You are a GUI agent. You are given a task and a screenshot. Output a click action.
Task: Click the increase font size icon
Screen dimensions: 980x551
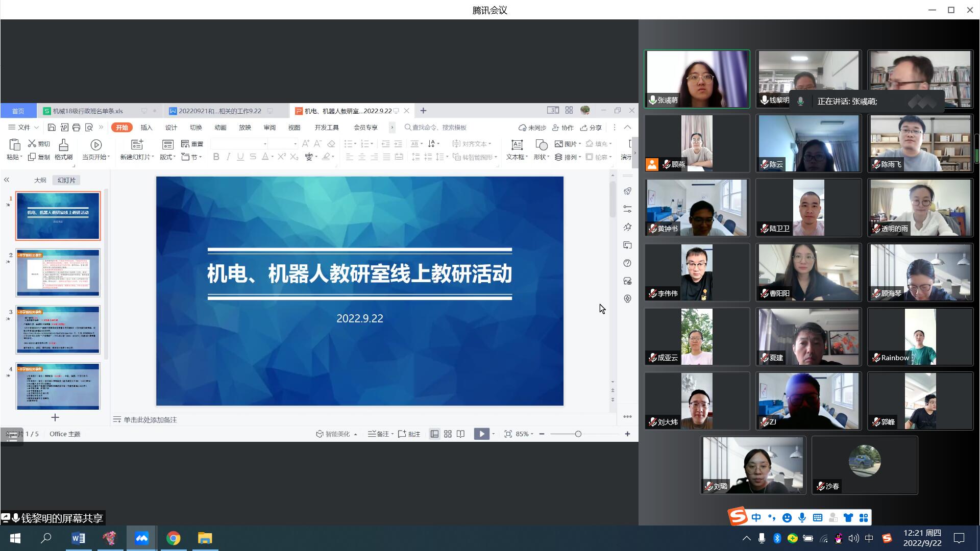point(305,144)
